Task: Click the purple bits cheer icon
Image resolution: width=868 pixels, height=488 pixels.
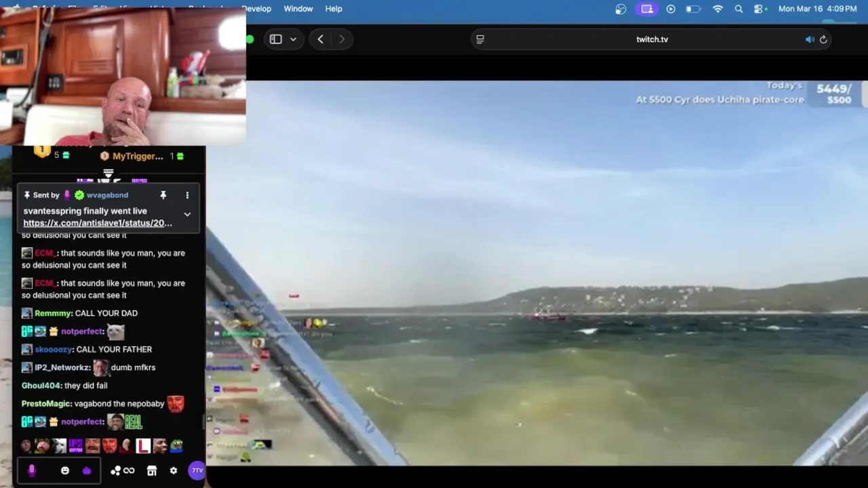Action: 87,470
